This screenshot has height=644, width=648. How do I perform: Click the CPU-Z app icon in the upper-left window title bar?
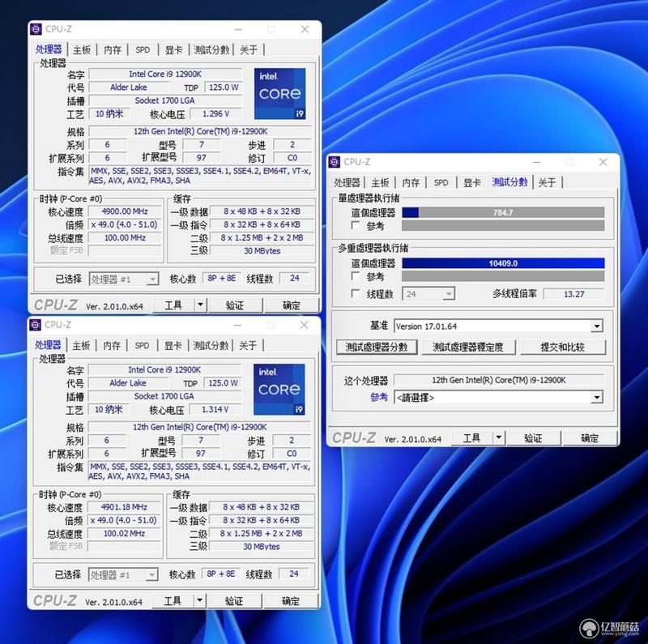pos(36,29)
